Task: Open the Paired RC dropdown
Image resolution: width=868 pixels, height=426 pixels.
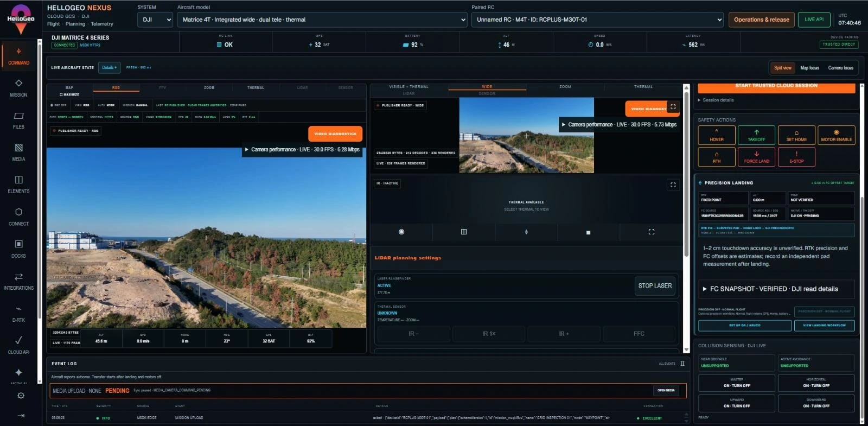Action: tap(598, 20)
